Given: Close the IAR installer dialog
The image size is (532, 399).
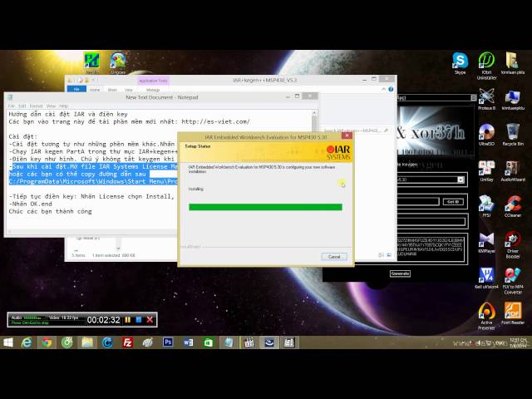Looking at the screenshot, I should pos(347,135).
